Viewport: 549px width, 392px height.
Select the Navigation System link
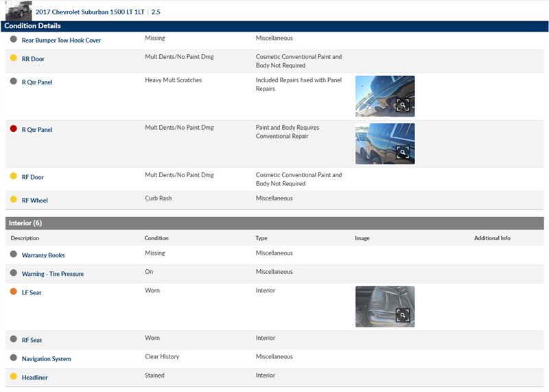pos(47,359)
